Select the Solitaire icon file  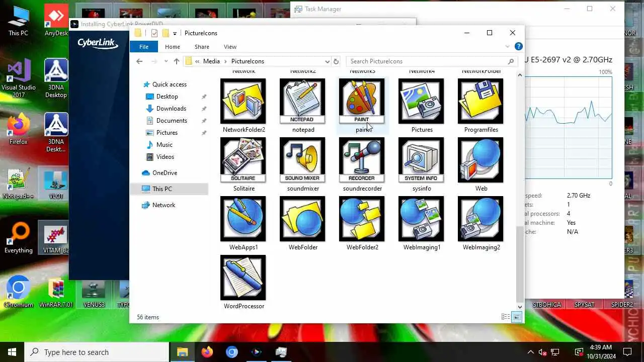244,164
